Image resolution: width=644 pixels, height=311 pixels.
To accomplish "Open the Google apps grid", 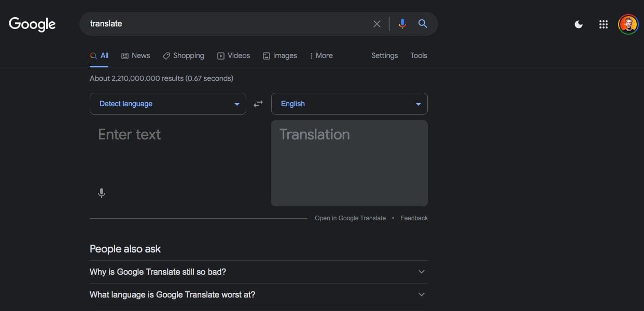I will pyautogui.click(x=603, y=24).
